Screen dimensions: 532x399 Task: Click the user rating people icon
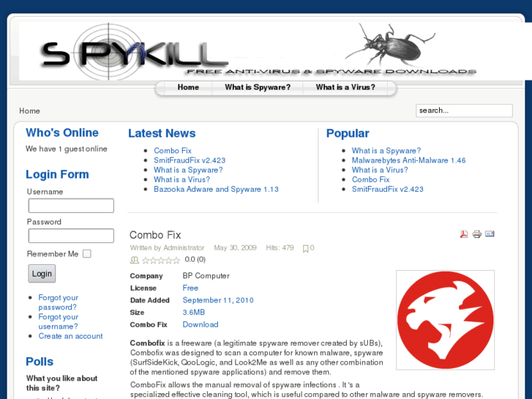(x=135, y=260)
